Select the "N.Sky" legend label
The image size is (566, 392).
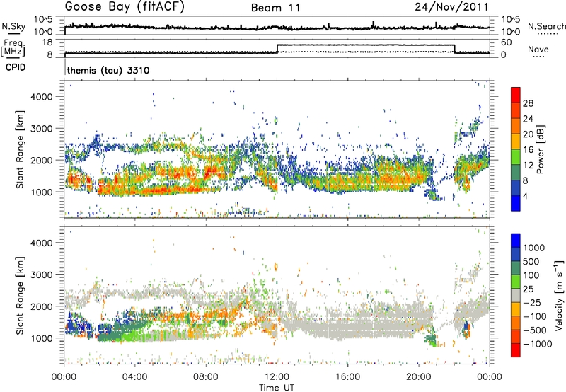(13, 26)
